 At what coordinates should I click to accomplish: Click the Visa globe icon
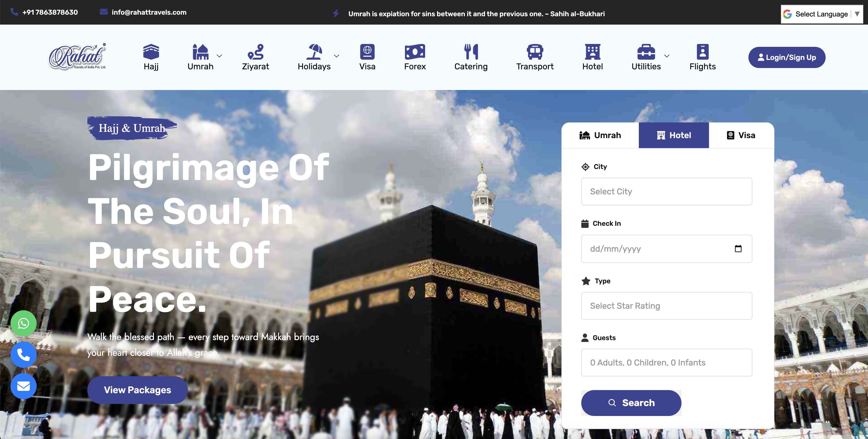[367, 51]
